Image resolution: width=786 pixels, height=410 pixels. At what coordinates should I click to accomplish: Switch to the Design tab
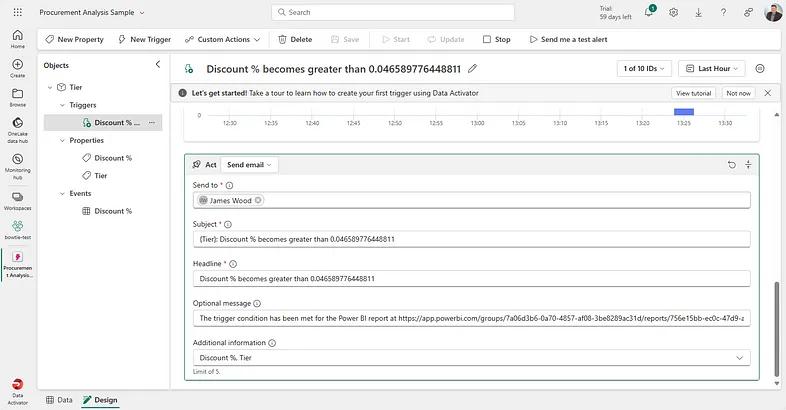(100, 400)
